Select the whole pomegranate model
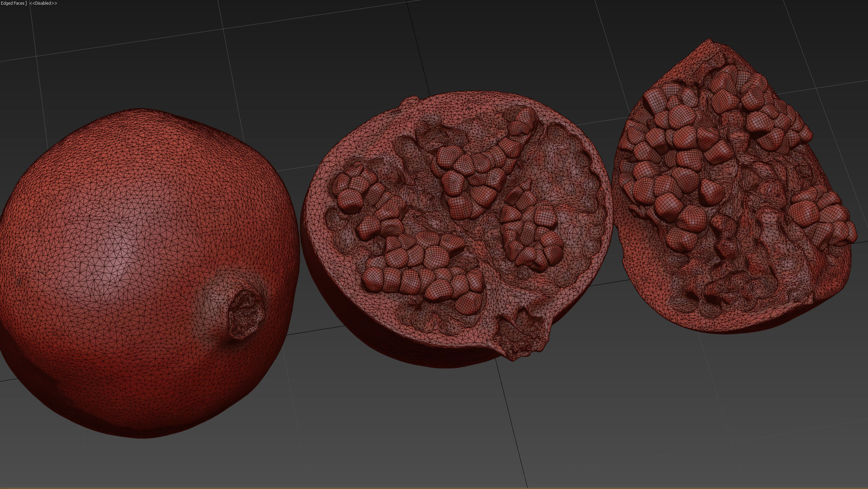The width and height of the screenshot is (868, 489). tap(149, 272)
